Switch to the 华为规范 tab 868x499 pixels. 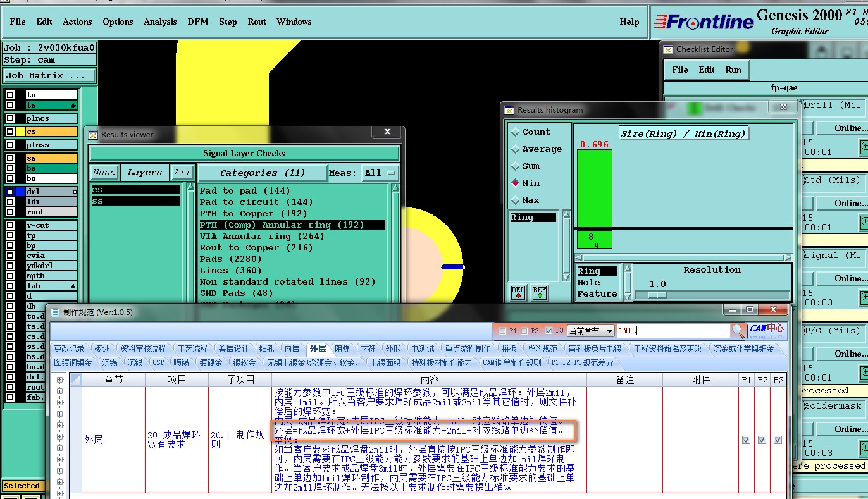pos(542,348)
